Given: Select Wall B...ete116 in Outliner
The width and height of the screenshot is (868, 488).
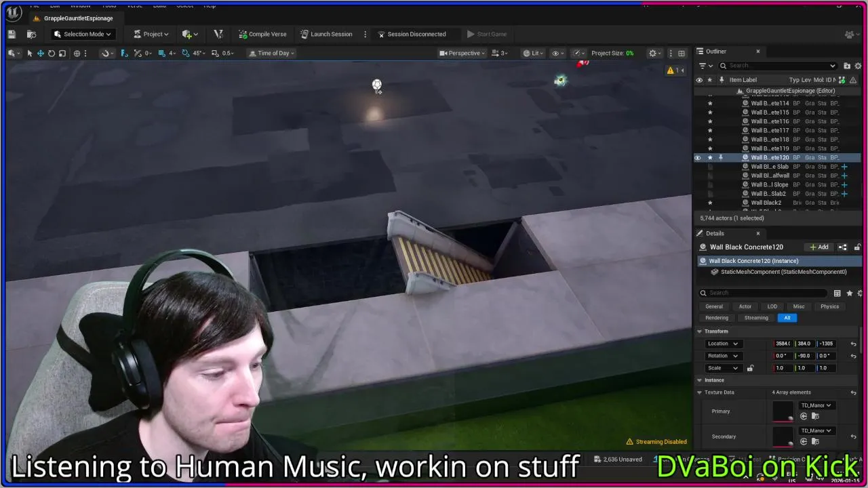Looking at the screenshot, I should click(x=770, y=121).
